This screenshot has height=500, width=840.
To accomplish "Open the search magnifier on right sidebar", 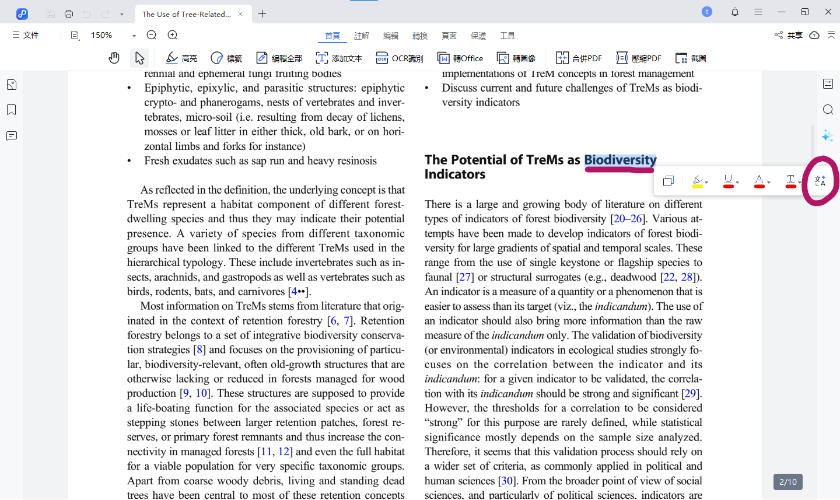I will point(828,110).
